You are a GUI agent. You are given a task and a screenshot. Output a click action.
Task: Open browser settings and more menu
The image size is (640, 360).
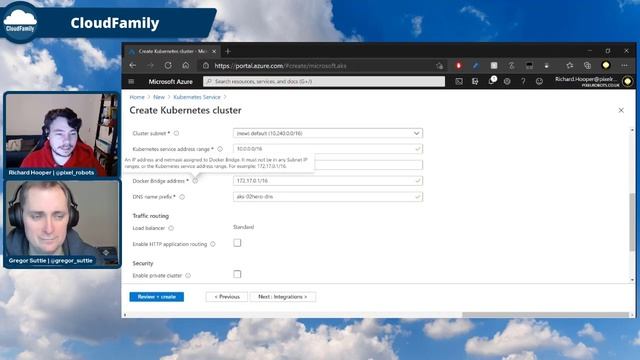[x=624, y=65]
